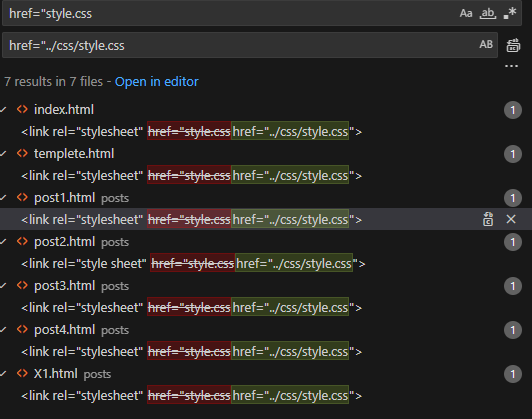532x419 pixels.
Task: Toggle Use Regular Expression option
Action: click(510, 14)
